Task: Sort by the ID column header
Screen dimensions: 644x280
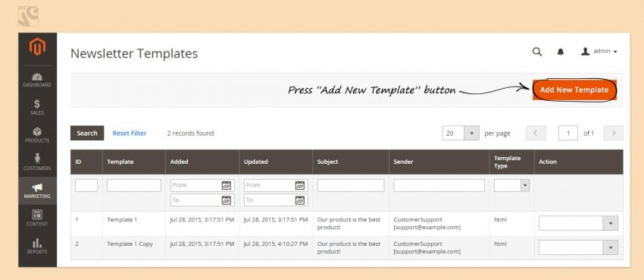Action: coord(86,162)
